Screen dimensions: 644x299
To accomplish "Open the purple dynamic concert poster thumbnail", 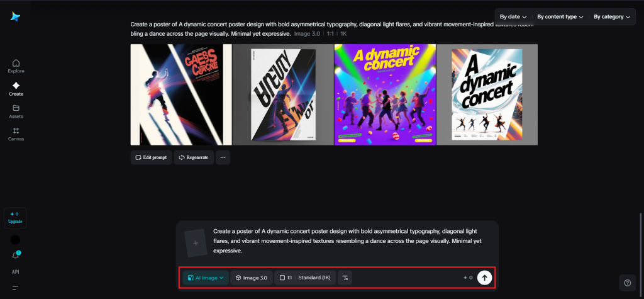I will (x=385, y=94).
